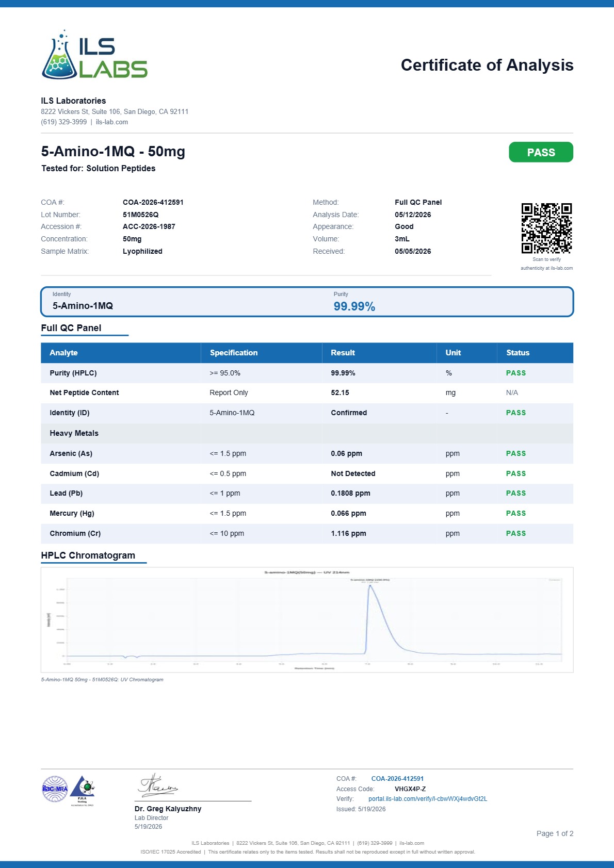Viewport: 614px width, 868px height.
Task: Click the lab director's handwritten signature
Action: pyautogui.click(x=157, y=785)
